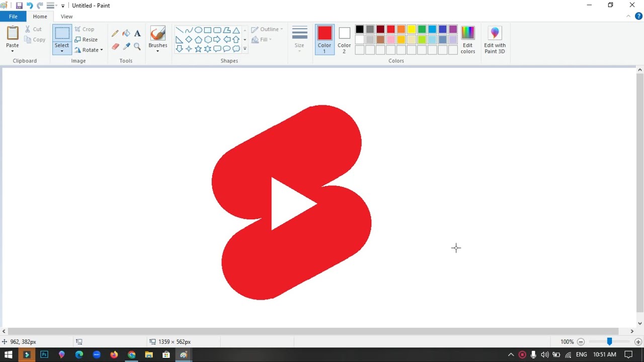Undo the last action
Viewport: 644px width, 362px height.
pos(30,6)
